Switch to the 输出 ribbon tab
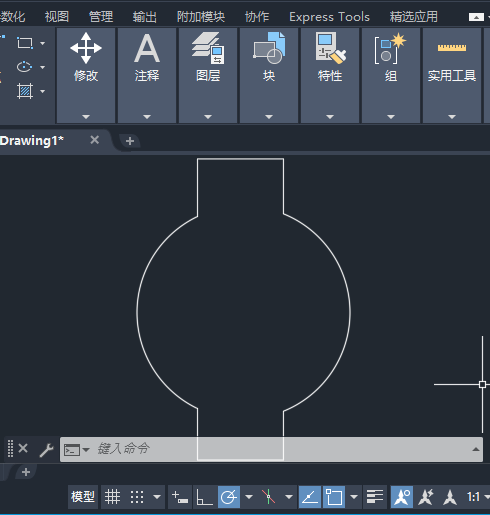The width and height of the screenshot is (490, 515). pos(145,17)
